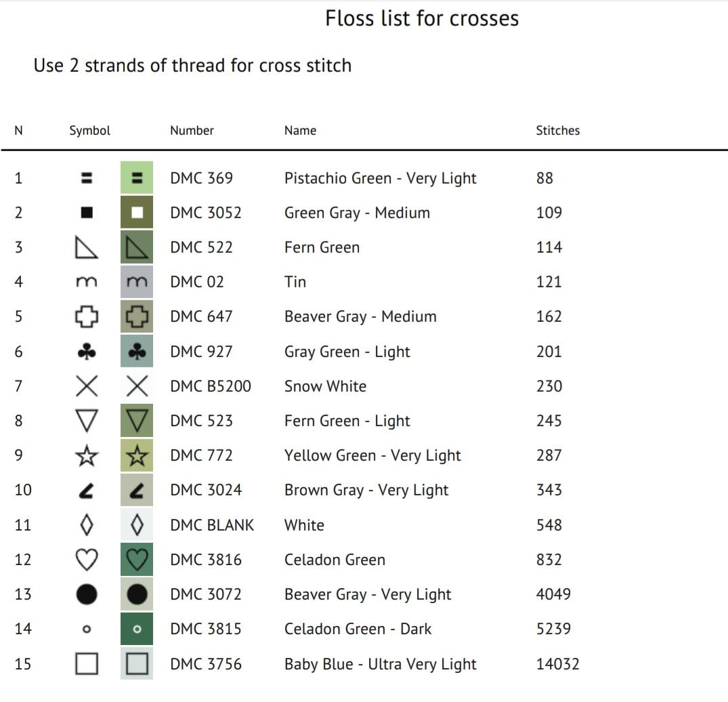
Task: Select the outlined cross symbol for DMC 647
Action: (87, 317)
